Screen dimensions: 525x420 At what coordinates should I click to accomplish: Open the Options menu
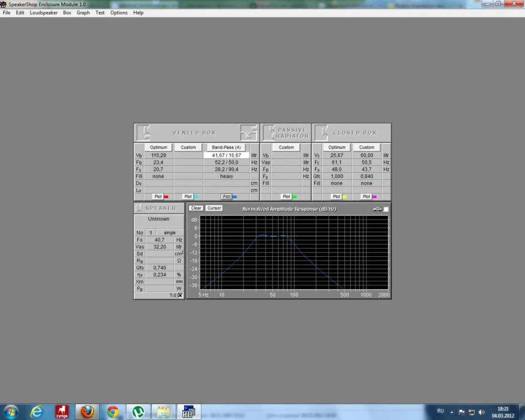[x=119, y=13]
